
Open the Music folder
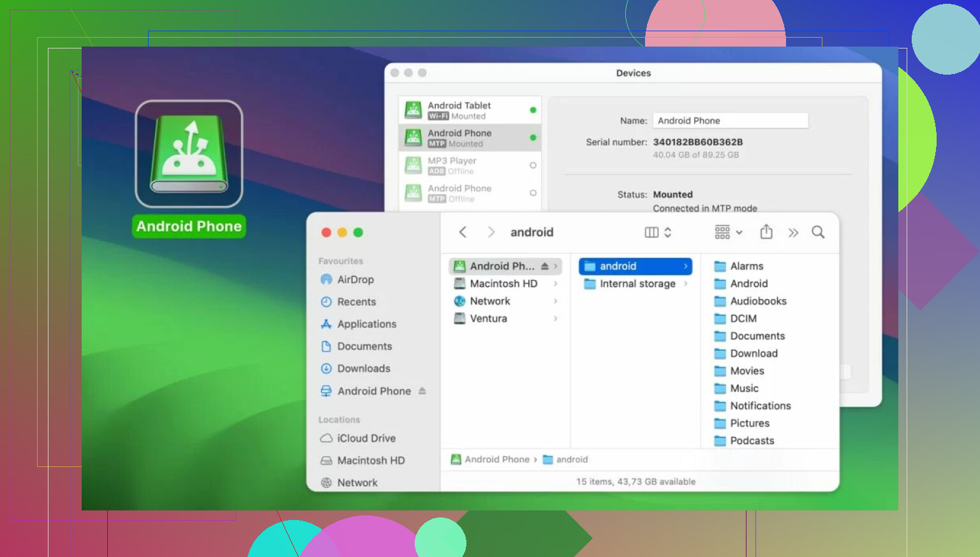click(736, 389)
